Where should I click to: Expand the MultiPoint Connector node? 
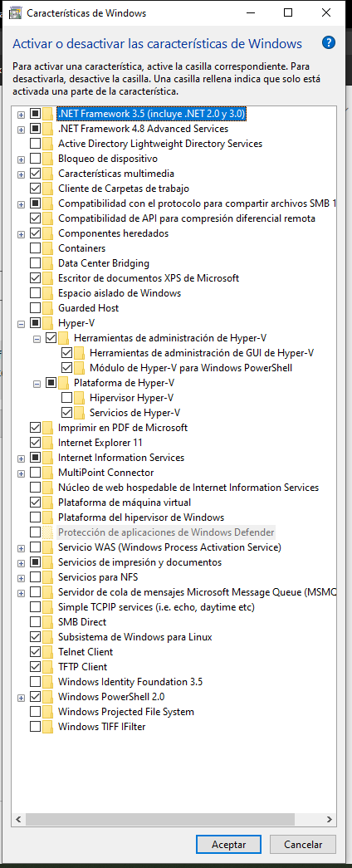click(x=21, y=473)
